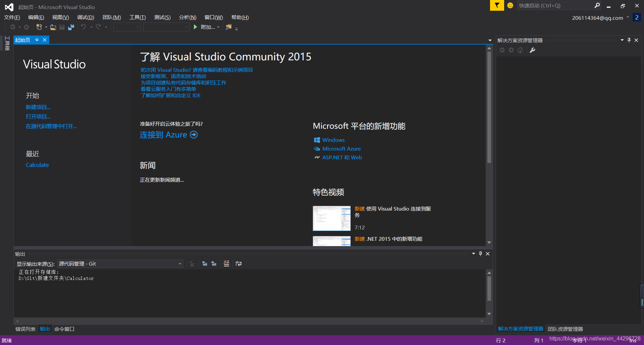This screenshot has width=644, height=345.
Task: Open Solution Explorer Properties wrench icon
Action: click(x=532, y=50)
